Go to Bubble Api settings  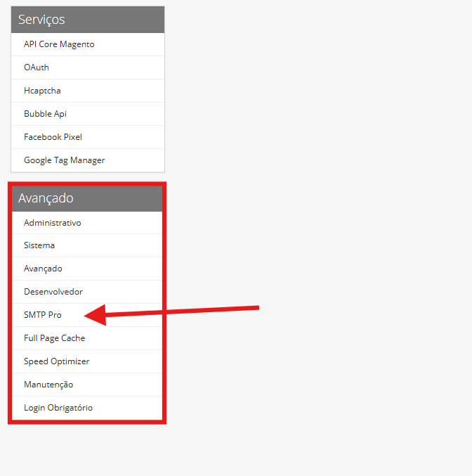point(45,114)
